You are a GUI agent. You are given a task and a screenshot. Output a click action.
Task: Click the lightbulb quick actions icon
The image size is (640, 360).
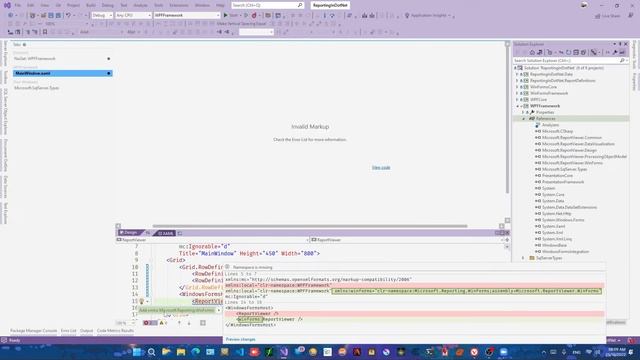coord(142,301)
